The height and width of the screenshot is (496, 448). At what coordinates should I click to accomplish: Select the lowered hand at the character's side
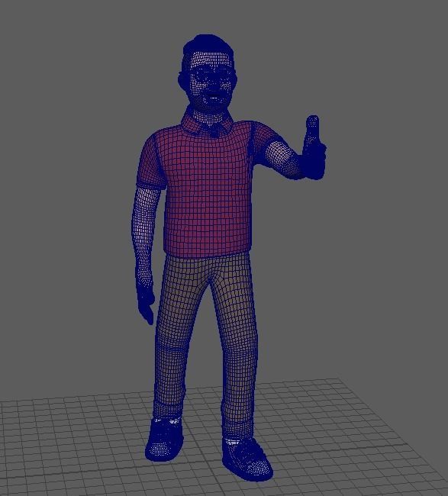[146, 304]
